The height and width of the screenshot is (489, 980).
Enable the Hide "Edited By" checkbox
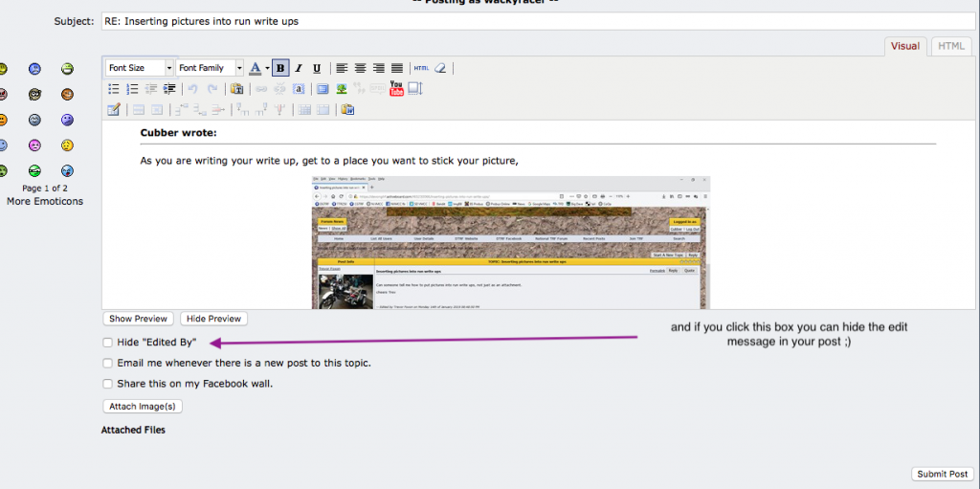click(108, 342)
